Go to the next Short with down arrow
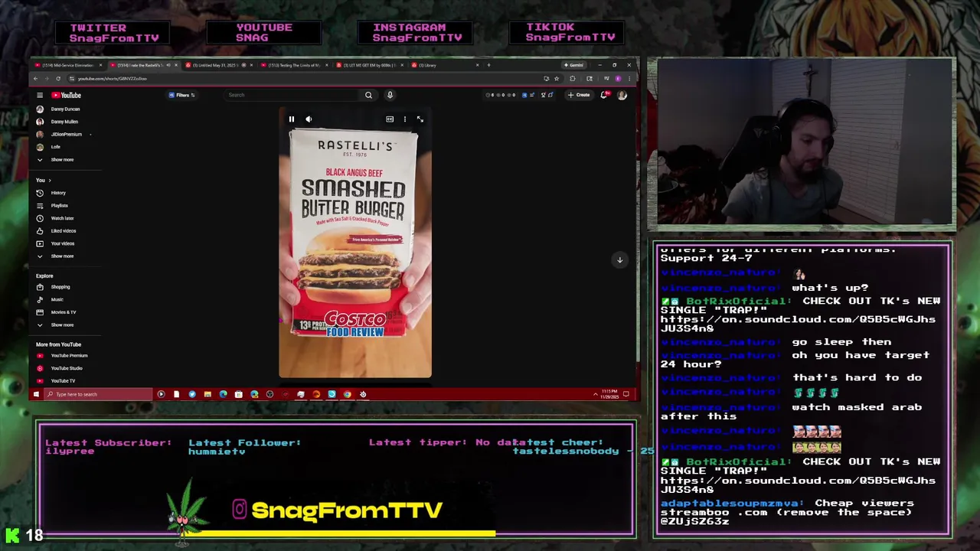Image resolution: width=980 pixels, height=551 pixels. [620, 259]
